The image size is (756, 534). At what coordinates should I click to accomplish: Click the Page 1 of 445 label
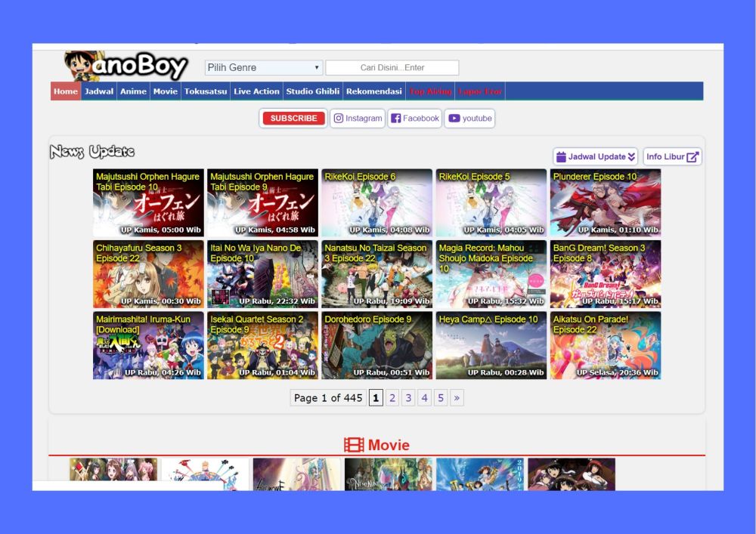coord(328,398)
